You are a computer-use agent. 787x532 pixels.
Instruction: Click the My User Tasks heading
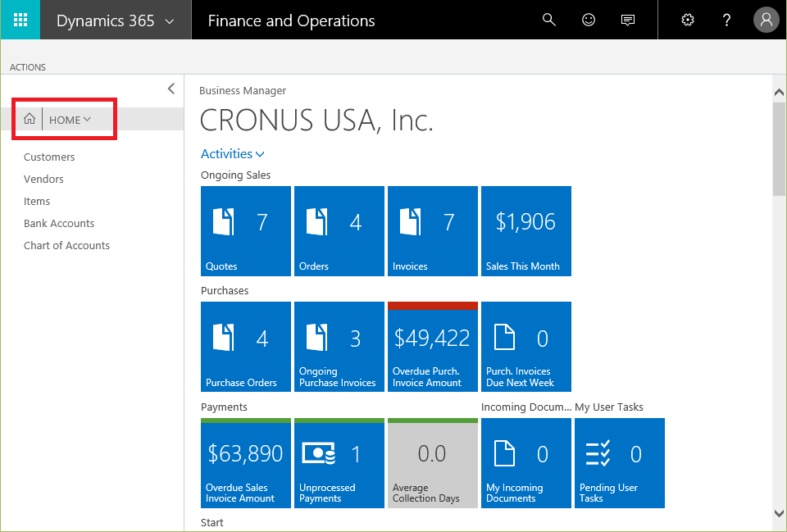tap(609, 407)
